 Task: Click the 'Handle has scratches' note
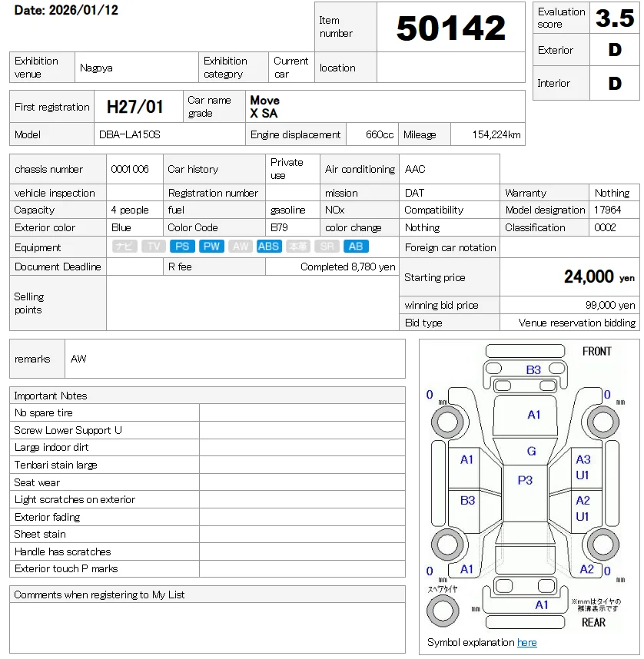pos(63,551)
